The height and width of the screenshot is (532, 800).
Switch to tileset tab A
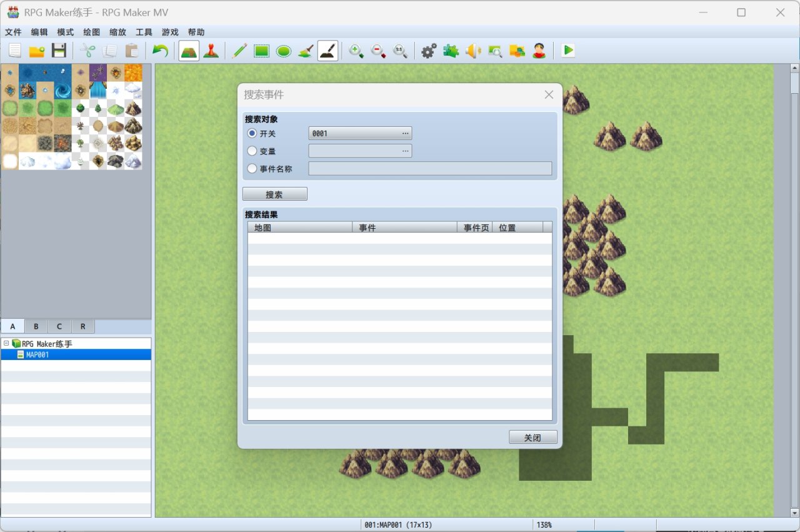click(x=12, y=326)
